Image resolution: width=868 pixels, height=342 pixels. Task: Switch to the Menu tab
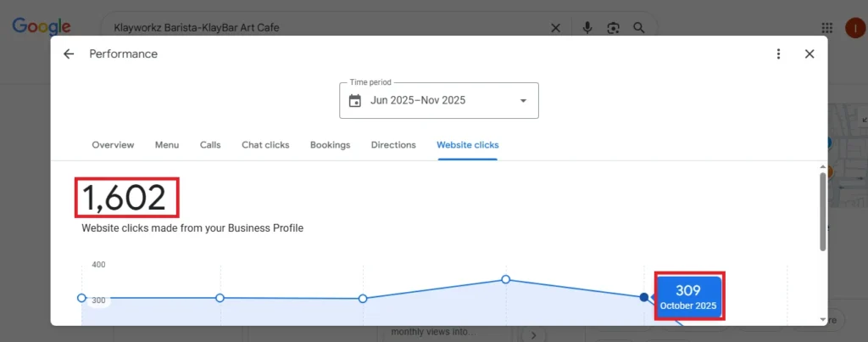[167, 144]
